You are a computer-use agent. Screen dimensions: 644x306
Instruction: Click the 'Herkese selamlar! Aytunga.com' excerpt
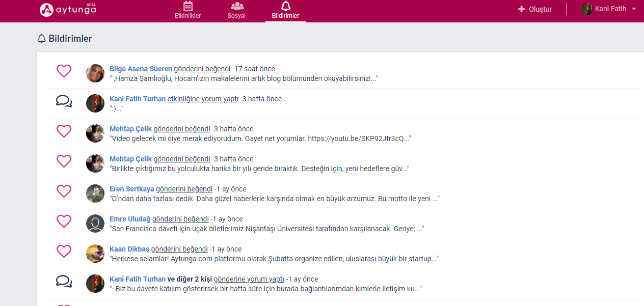click(274, 259)
